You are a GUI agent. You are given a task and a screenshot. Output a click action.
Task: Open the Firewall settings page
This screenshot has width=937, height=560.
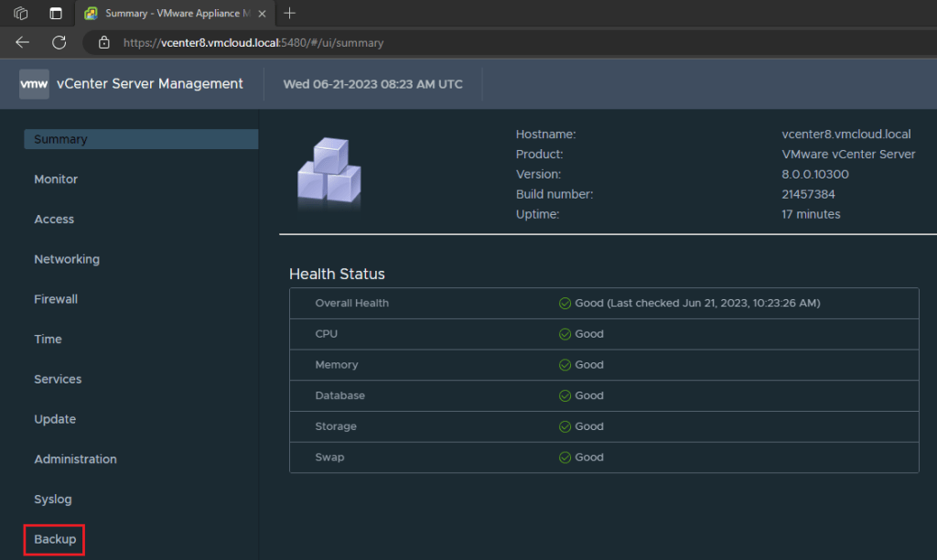[x=56, y=299]
